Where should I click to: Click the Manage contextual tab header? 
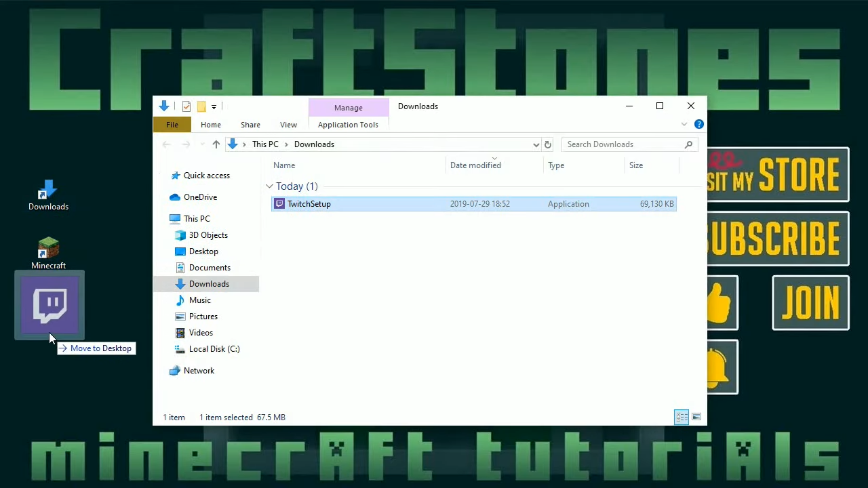(x=349, y=108)
